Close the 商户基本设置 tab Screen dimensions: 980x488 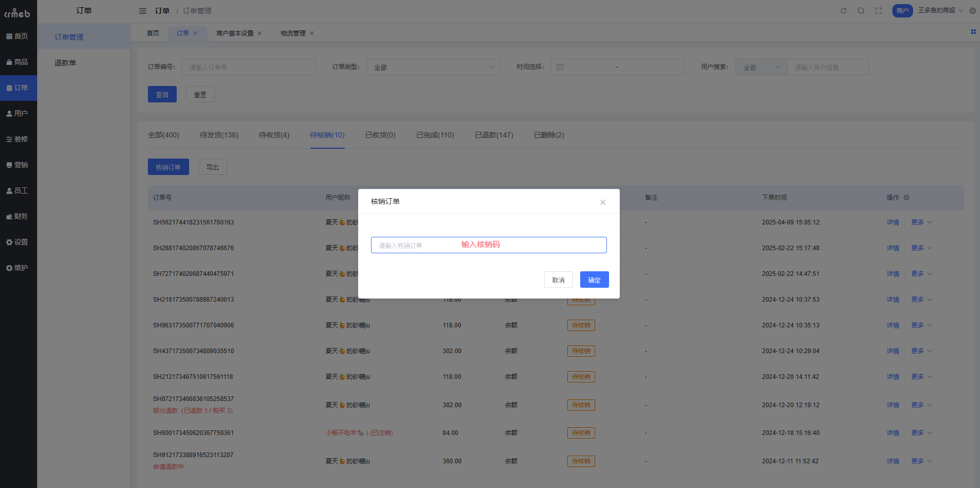tap(260, 33)
